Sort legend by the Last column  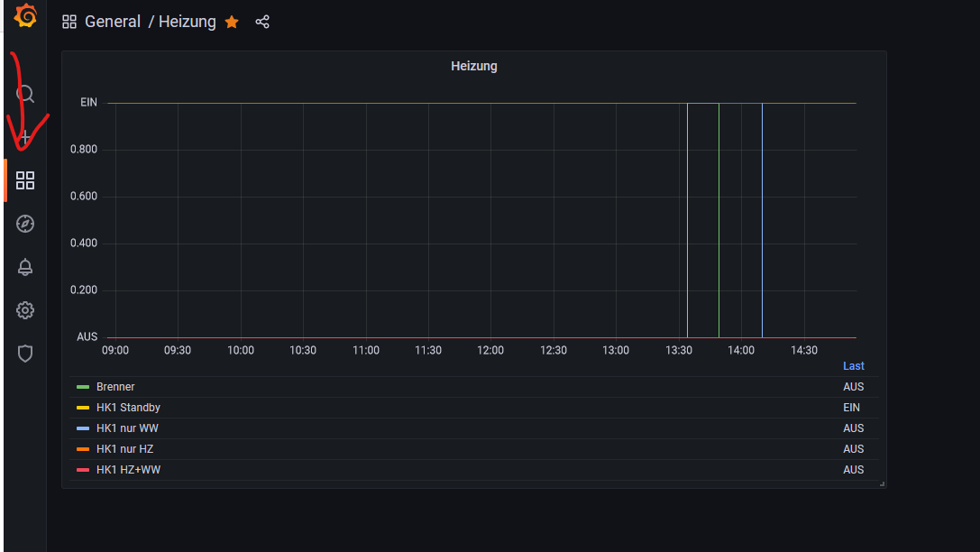click(853, 366)
